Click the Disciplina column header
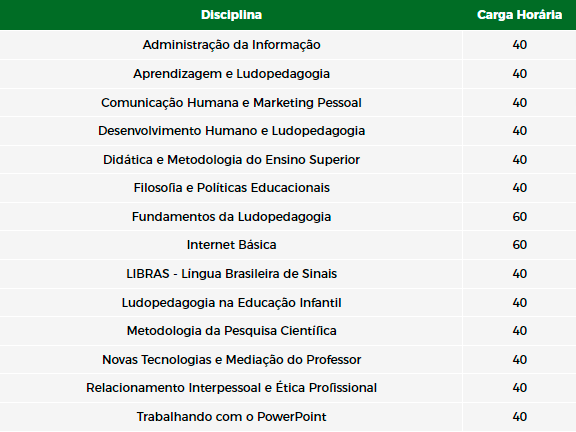Viewport: 576px width, 432px height. pyautogui.click(x=231, y=15)
